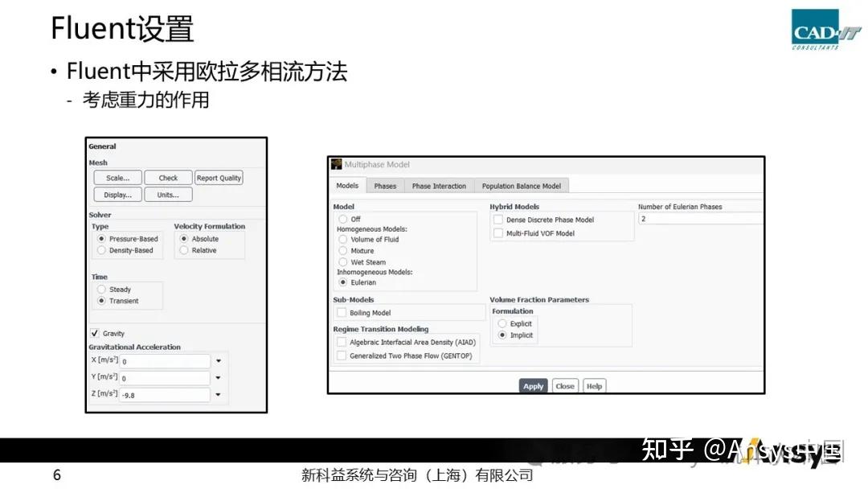The image size is (868, 489).
Task: Click the Apply button
Action: pos(533,386)
